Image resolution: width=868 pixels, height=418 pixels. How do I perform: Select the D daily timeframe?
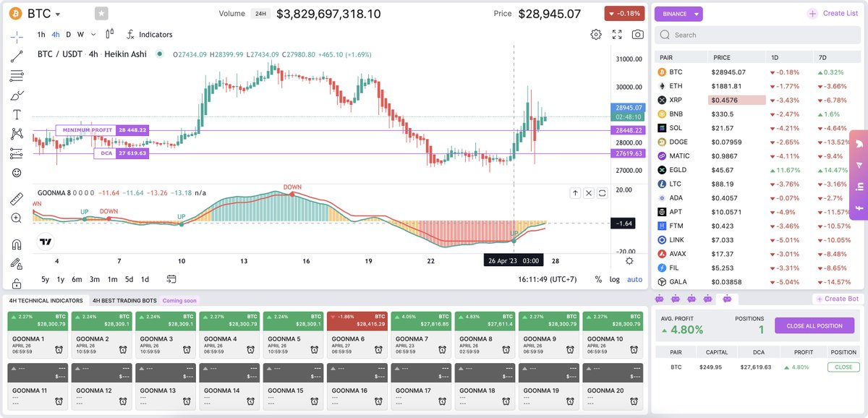tap(69, 35)
